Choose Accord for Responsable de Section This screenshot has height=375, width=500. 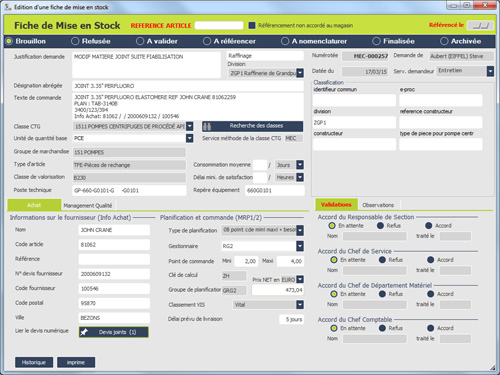click(x=429, y=226)
